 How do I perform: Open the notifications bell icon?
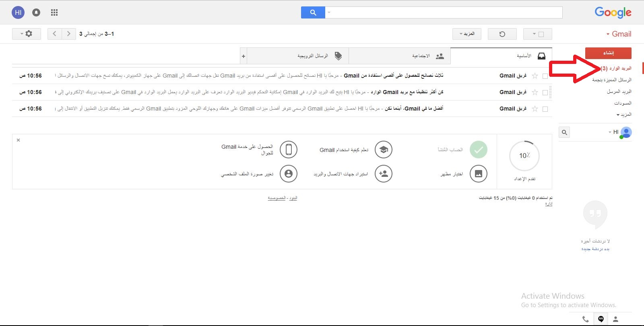coord(36,12)
